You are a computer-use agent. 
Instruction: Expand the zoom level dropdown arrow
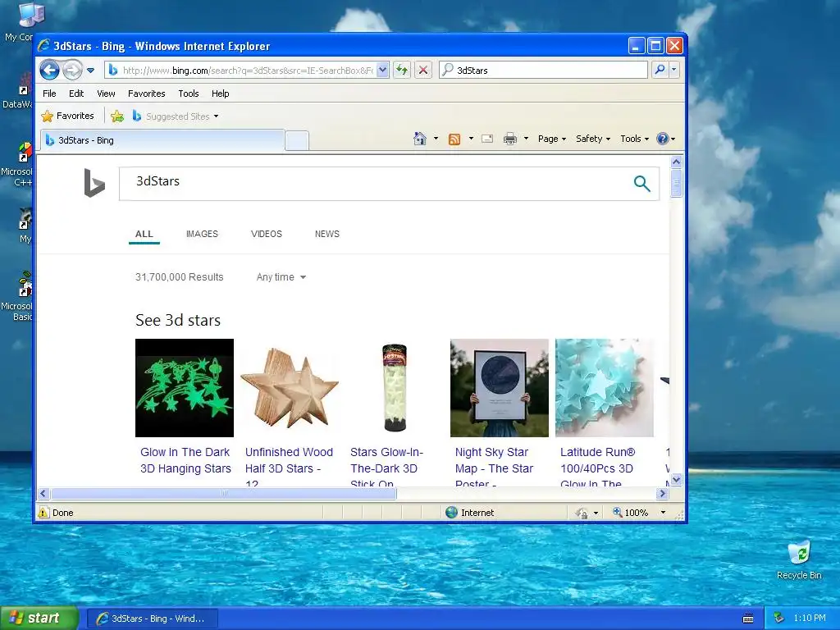tap(663, 513)
